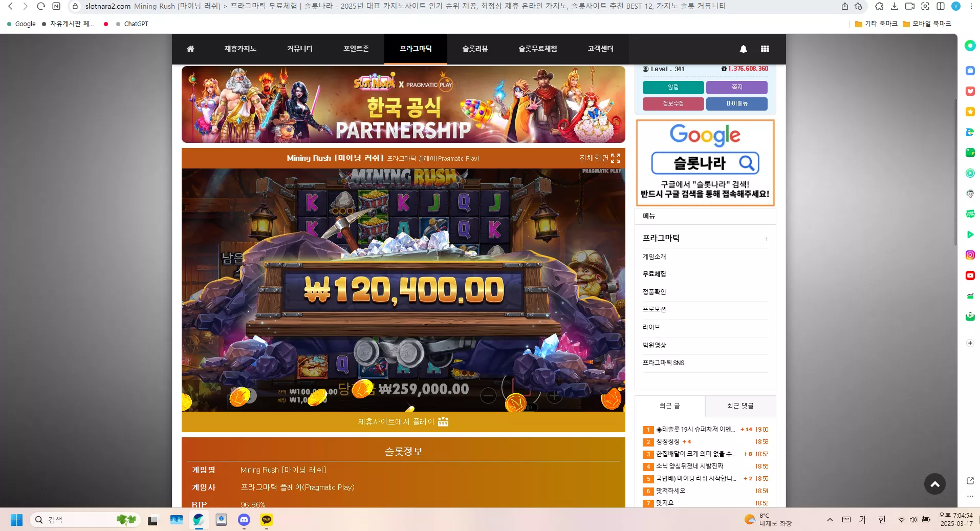Click the Korean partnership banner image

point(403,104)
